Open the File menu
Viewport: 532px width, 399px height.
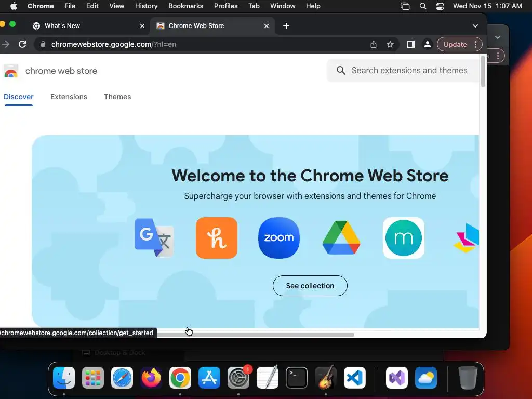tap(70, 6)
